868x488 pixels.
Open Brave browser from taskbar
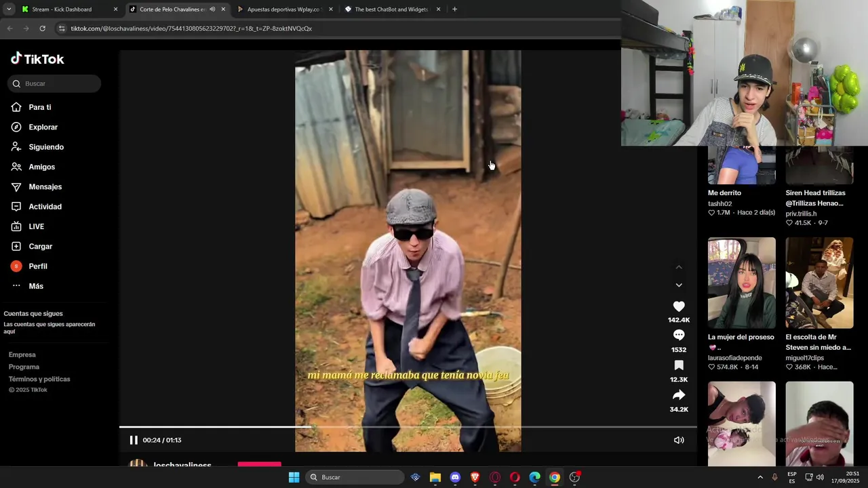pos(475,477)
